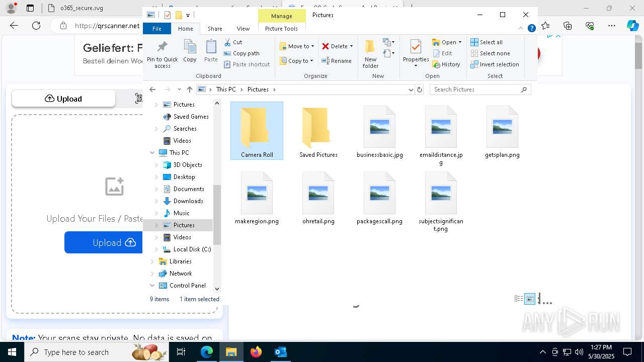This screenshot has height=362, width=644.
Task: Click the navigation pane scrollbar down arrow
Action: tap(217, 289)
